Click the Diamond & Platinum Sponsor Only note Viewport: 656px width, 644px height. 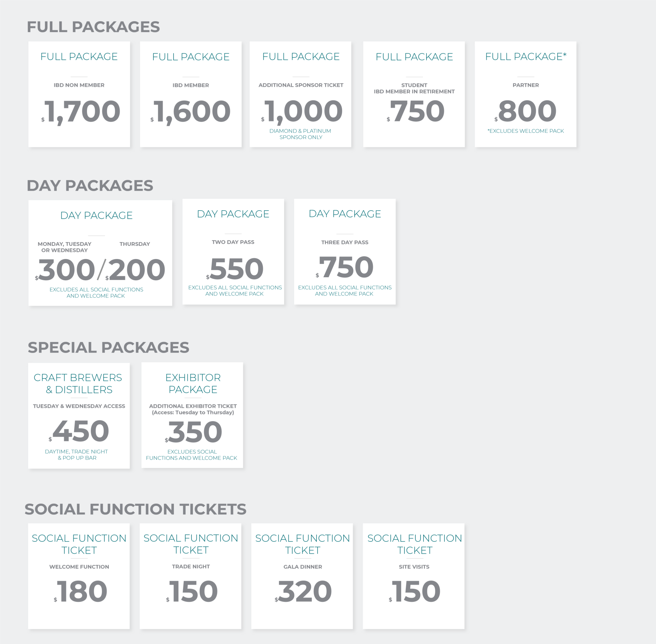tap(301, 134)
